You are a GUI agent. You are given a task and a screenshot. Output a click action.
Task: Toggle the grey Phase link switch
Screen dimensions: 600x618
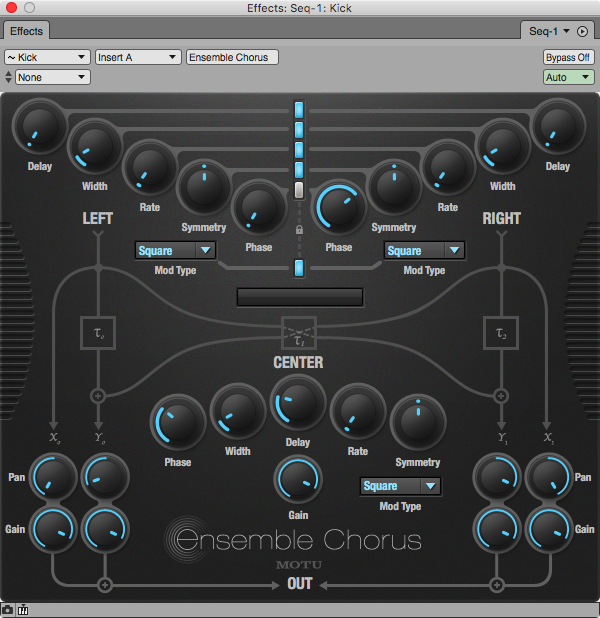(299, 190)
